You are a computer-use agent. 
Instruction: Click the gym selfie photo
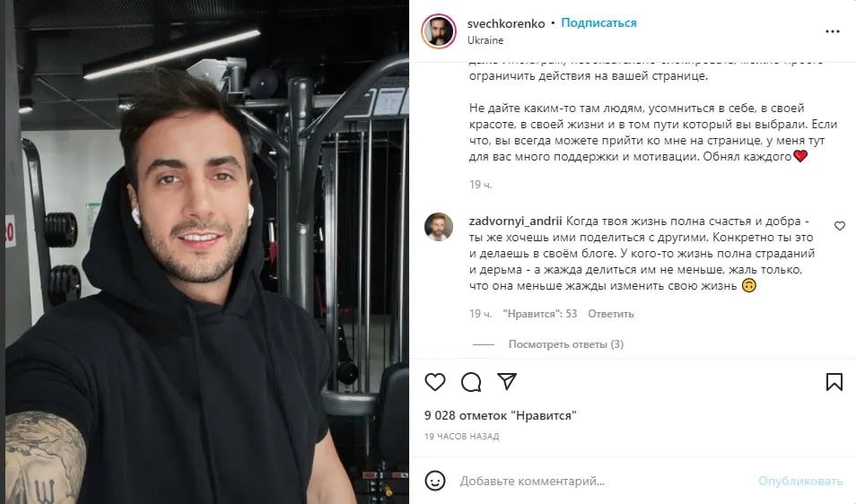207,252
